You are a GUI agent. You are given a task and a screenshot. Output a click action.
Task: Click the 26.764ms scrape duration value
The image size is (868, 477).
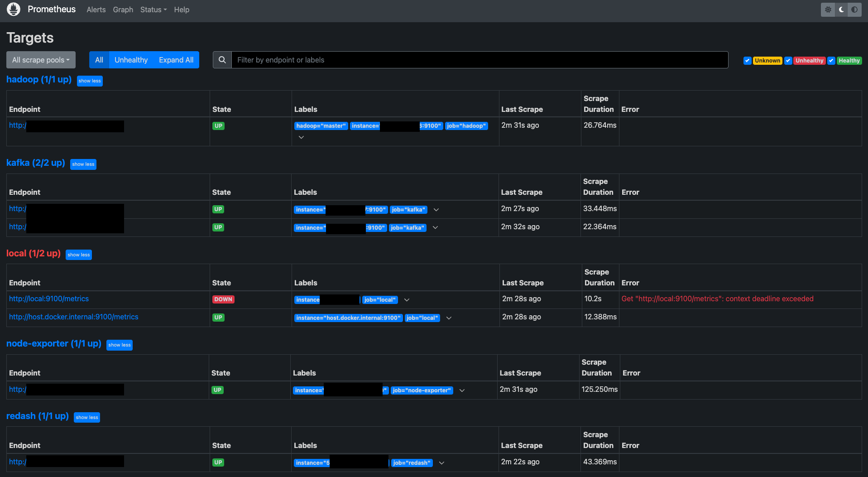click(600, 125)
